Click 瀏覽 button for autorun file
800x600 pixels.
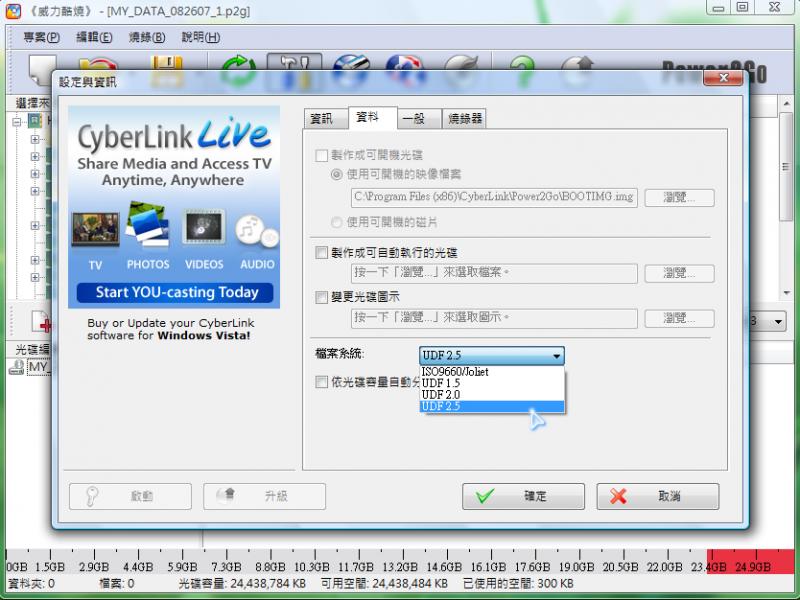pyautogui.click(x=679, y=273)
